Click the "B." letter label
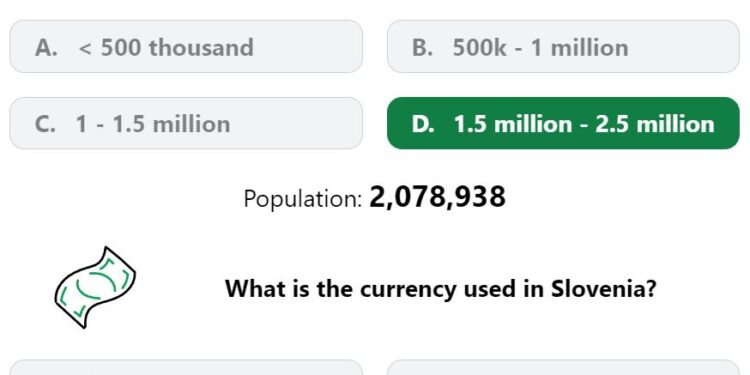 pos(422,47)
